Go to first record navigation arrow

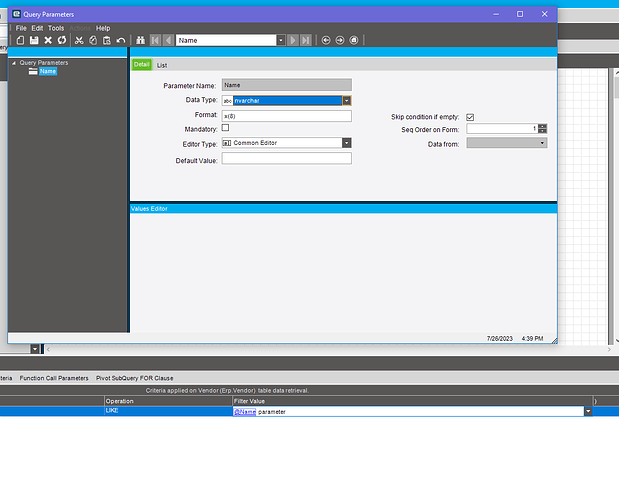[155, 40]
